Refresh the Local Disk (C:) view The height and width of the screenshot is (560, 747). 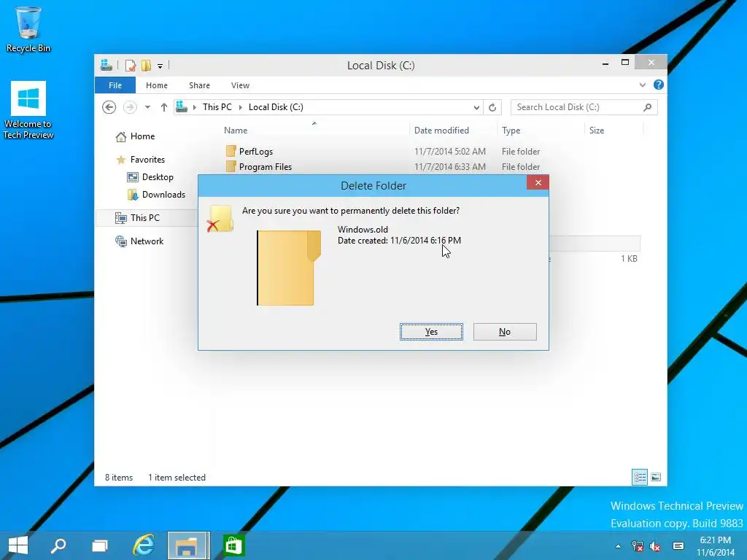click(x=492, y=108)
